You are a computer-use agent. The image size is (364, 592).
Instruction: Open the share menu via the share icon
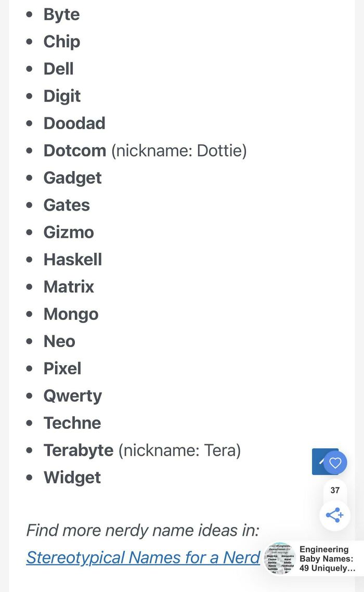tap(335, 515)
